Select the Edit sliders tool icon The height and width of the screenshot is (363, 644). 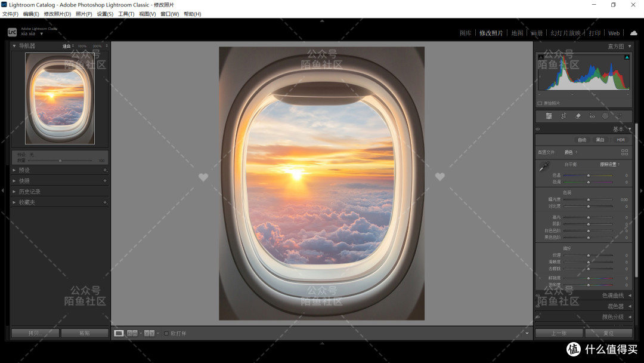[x=549, y=116]
